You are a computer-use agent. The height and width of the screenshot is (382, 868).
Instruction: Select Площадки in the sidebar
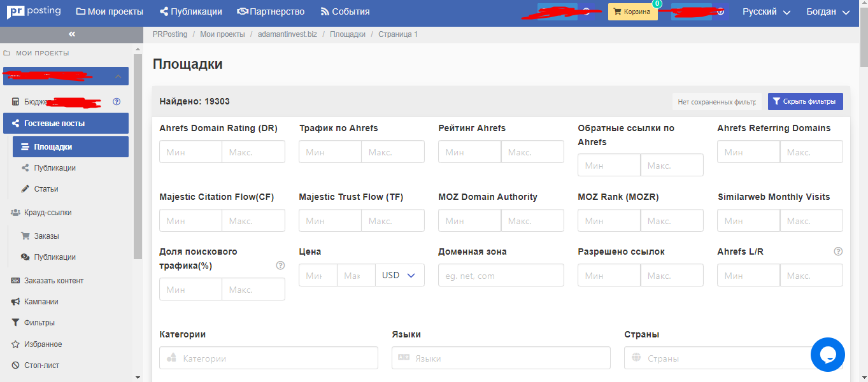coord(71,146)
